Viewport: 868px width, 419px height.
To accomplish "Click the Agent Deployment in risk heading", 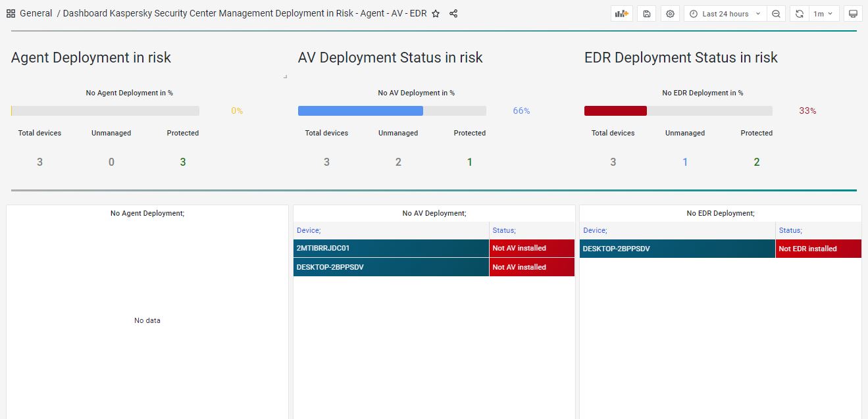I will coord(91,58).
